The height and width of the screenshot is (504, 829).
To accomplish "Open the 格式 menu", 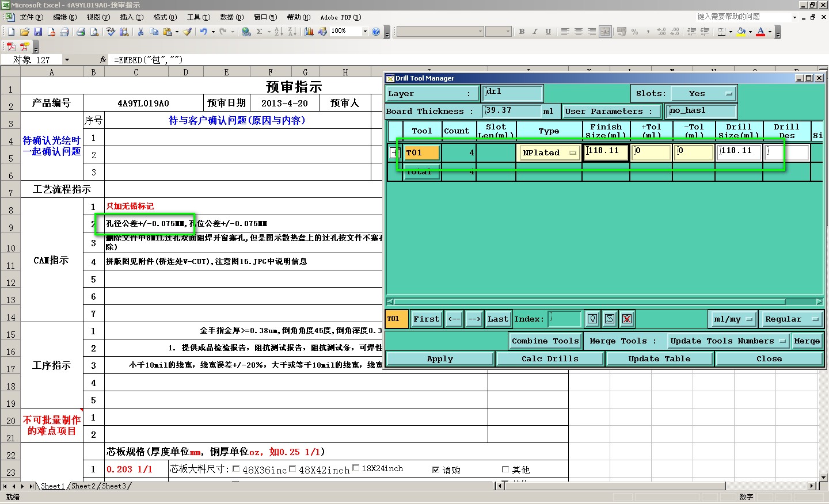I will [x=165, y=17].
